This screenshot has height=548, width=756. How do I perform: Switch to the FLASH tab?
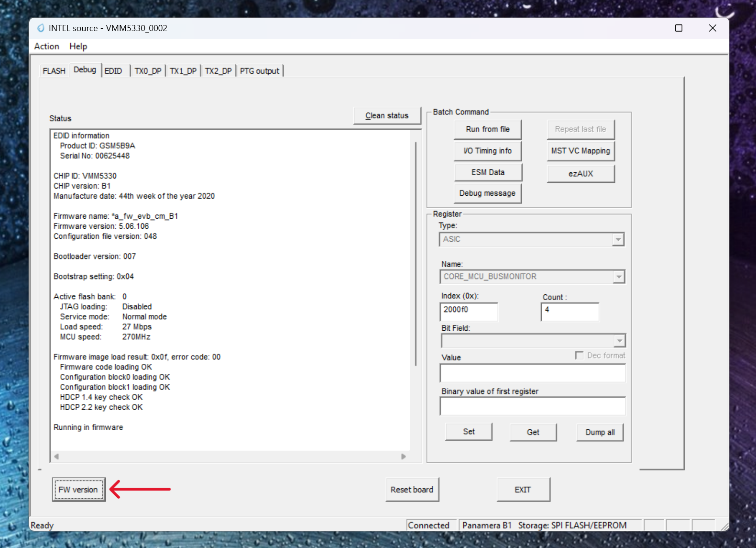pos(54,71)
